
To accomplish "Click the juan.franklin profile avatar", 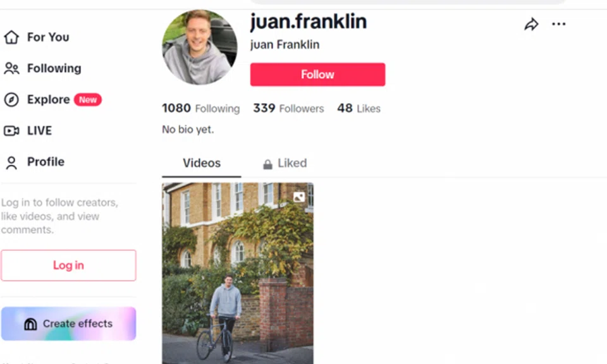I will (x=200, y=47).
